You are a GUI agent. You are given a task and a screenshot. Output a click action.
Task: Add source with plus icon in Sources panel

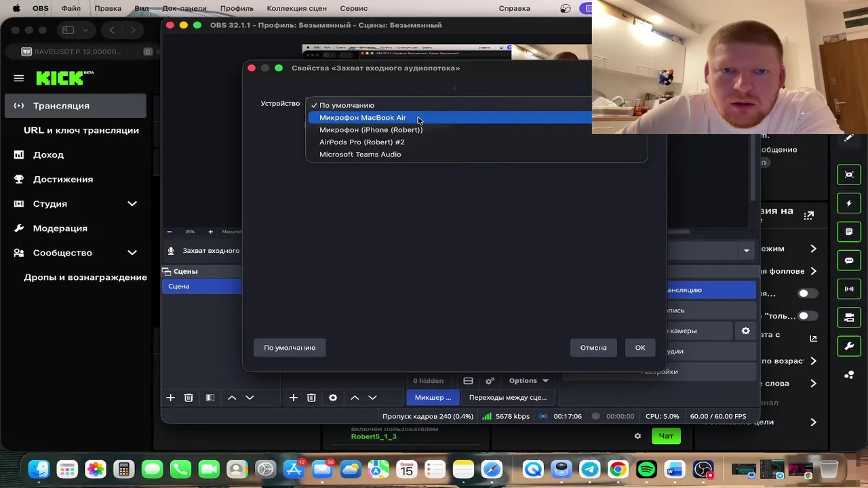pos(293,398)
